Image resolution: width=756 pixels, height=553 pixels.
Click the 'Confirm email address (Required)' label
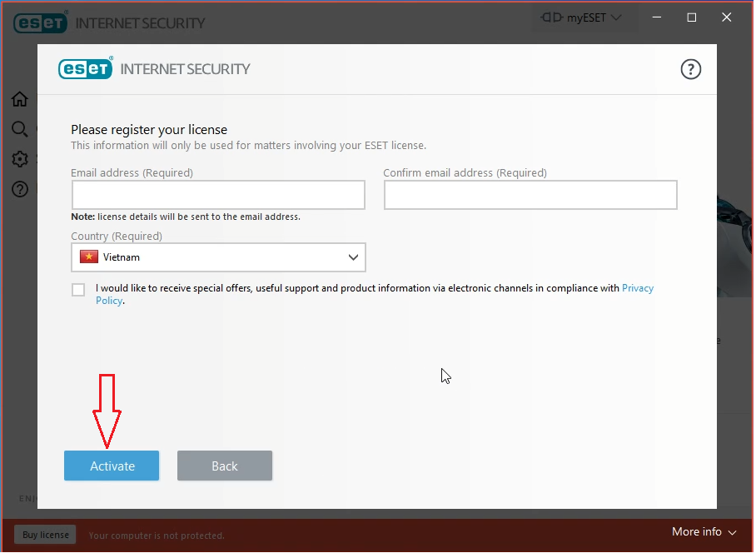(x=466, y=173)
